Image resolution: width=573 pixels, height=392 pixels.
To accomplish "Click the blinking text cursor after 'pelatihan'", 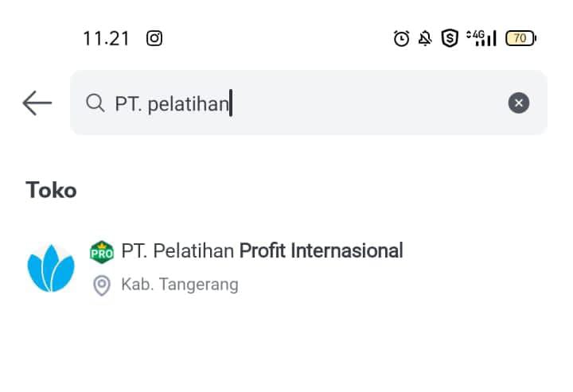I will (x=231, y=103).
